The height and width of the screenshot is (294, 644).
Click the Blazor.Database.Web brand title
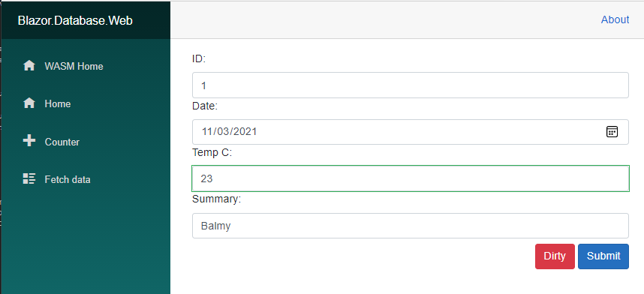pos(75,20)
